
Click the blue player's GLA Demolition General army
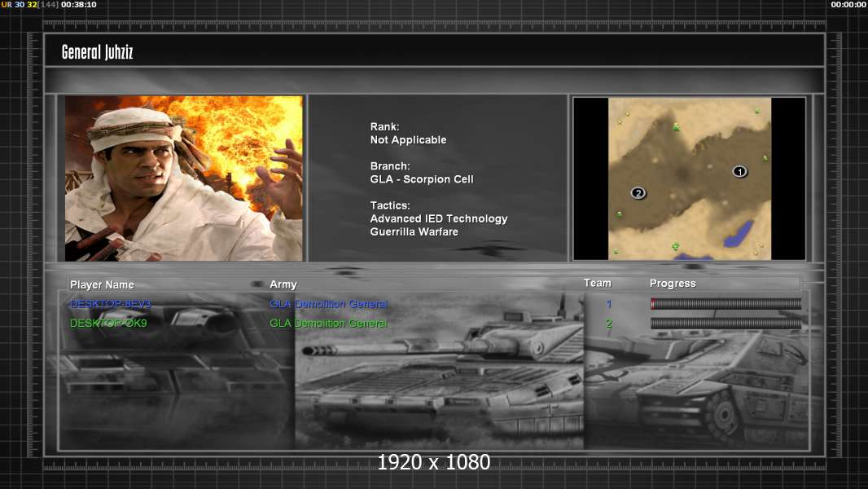click(328, 304)
